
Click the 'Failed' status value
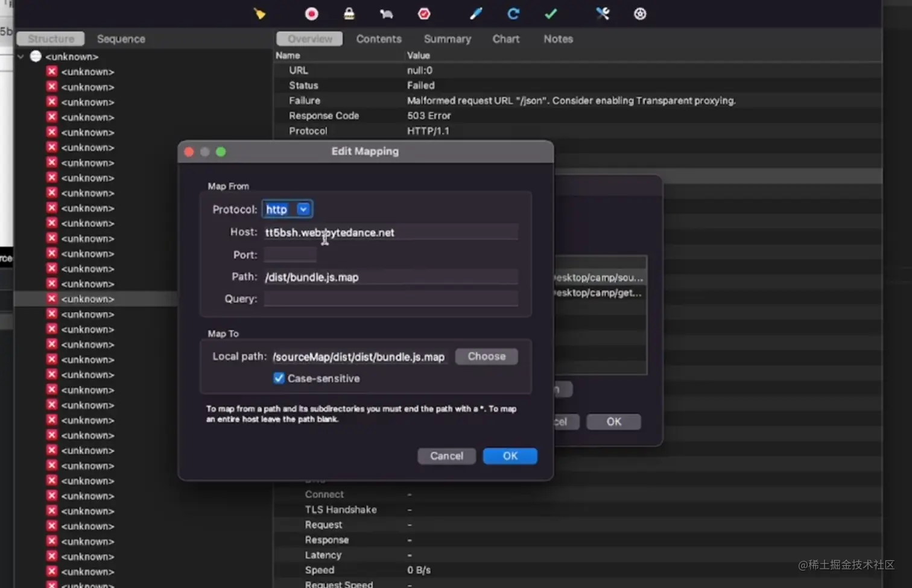420,85
